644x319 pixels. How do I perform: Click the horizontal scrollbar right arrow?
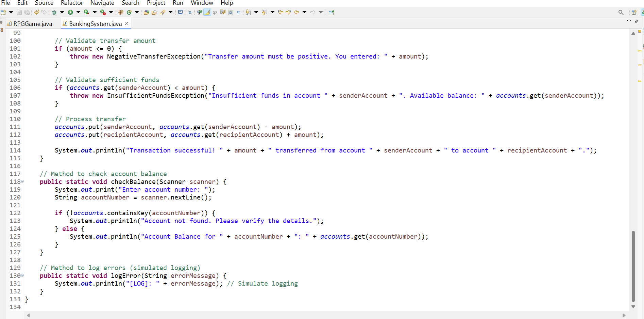(x=624, y=315)
